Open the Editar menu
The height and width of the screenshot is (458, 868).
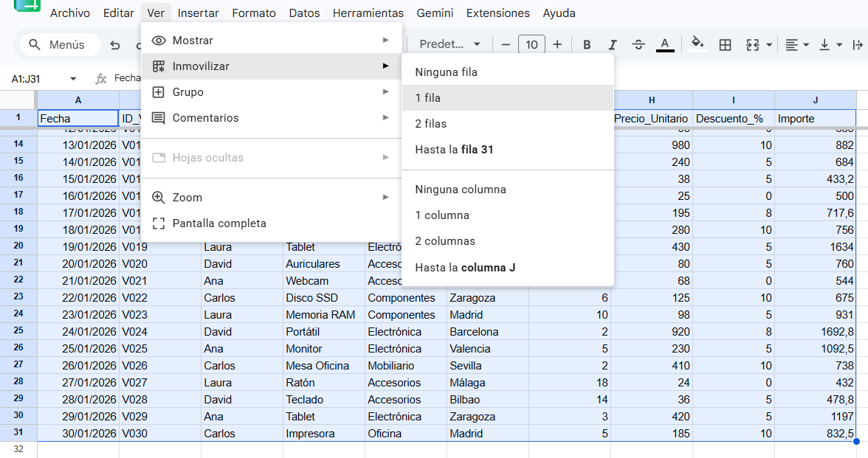click(x=118, y=13)
